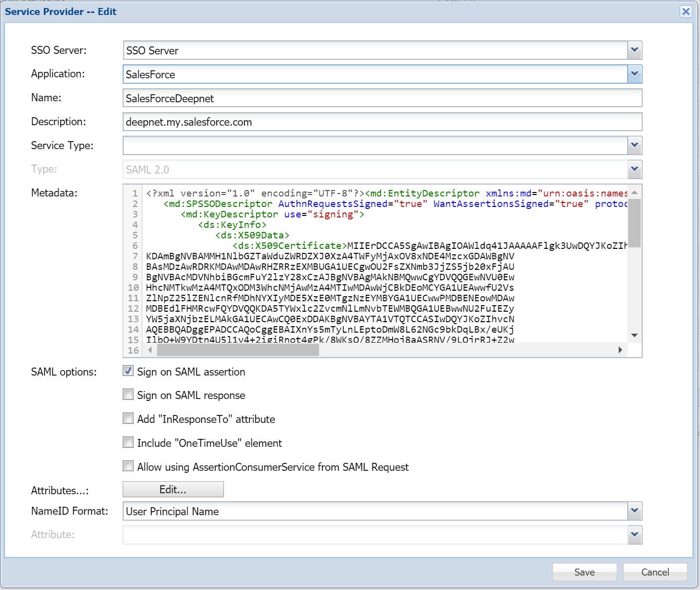Click the Name input field
700x590 pixels.
382,98
